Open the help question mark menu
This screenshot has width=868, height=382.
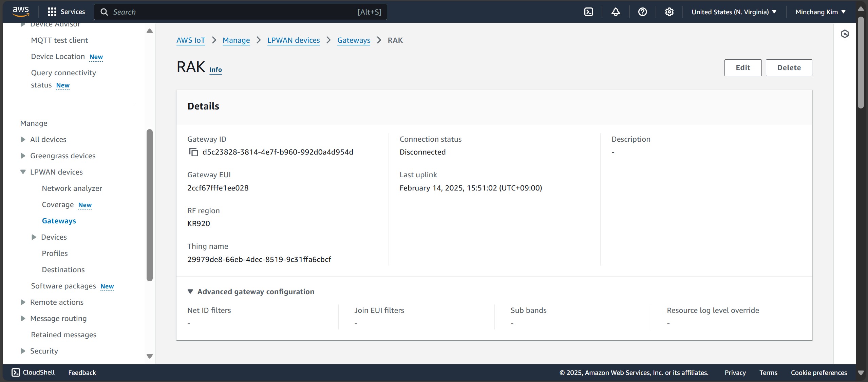[642, 12]
